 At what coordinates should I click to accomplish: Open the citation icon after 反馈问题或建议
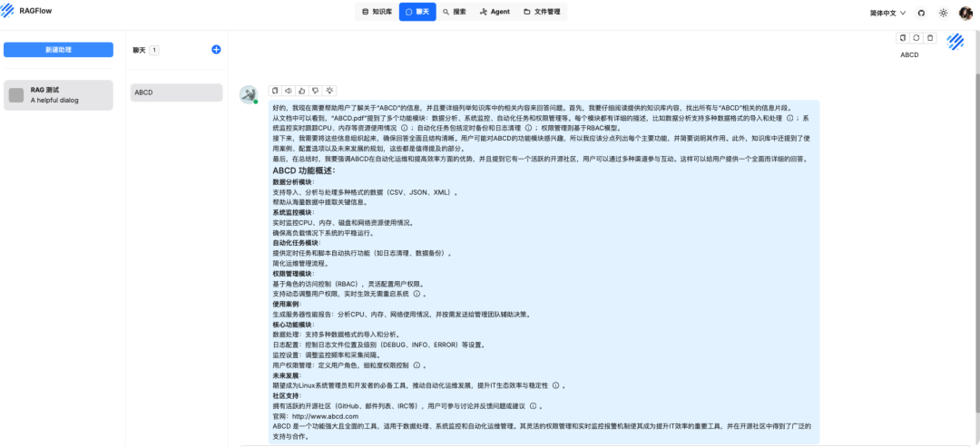pos(533,406)
